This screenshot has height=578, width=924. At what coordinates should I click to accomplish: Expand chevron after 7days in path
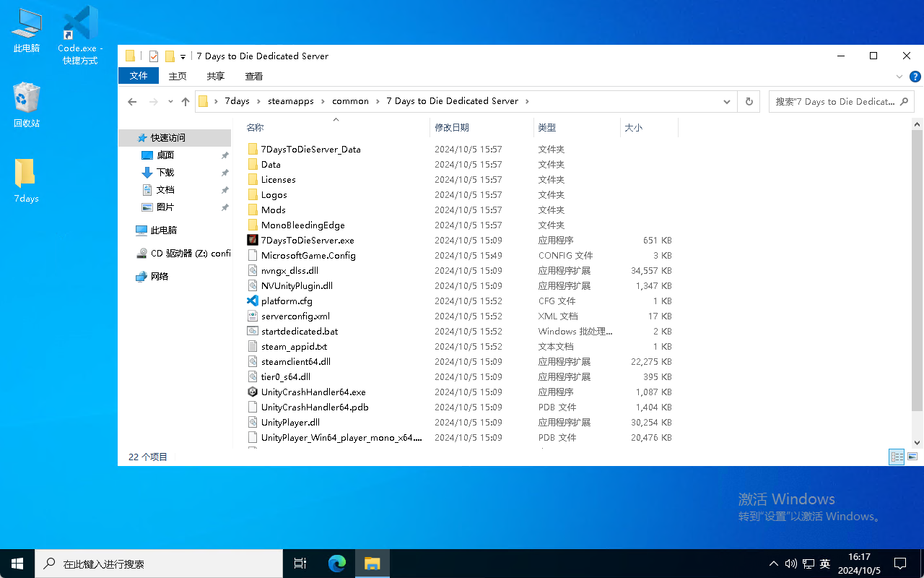[258, 101]
